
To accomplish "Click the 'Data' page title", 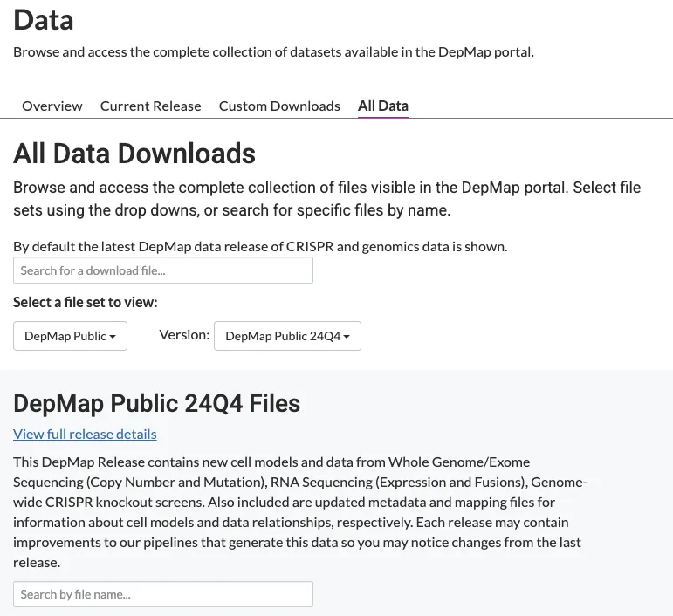I will (44, 20).
